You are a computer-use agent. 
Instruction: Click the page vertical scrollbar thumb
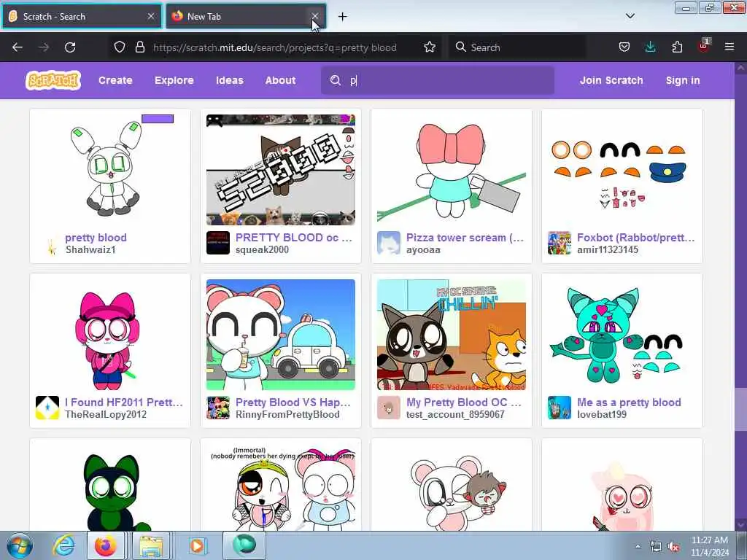tap(741, 408)
